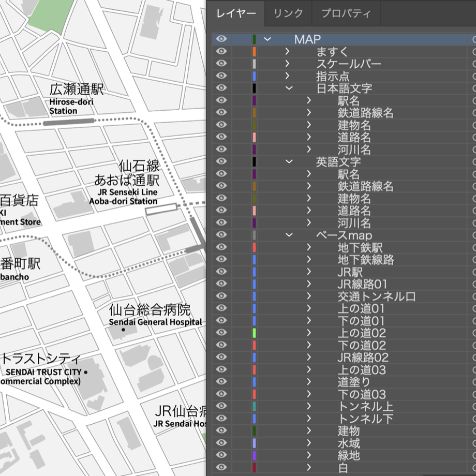Hide the 英語文字 layer group

coord(221,161)
